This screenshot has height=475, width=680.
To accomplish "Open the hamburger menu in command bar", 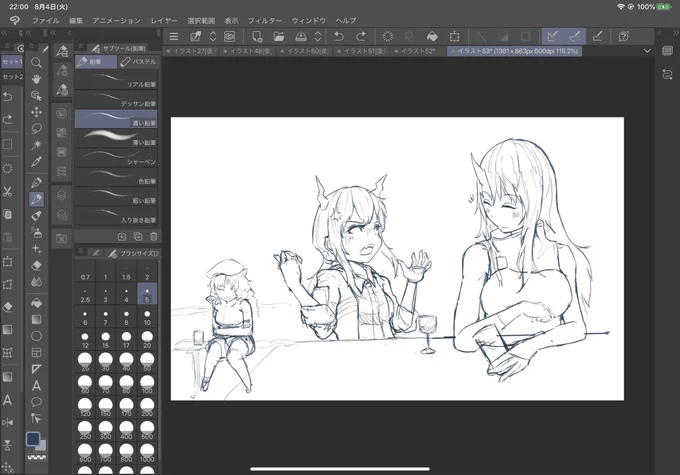I will tap(174, 36).
